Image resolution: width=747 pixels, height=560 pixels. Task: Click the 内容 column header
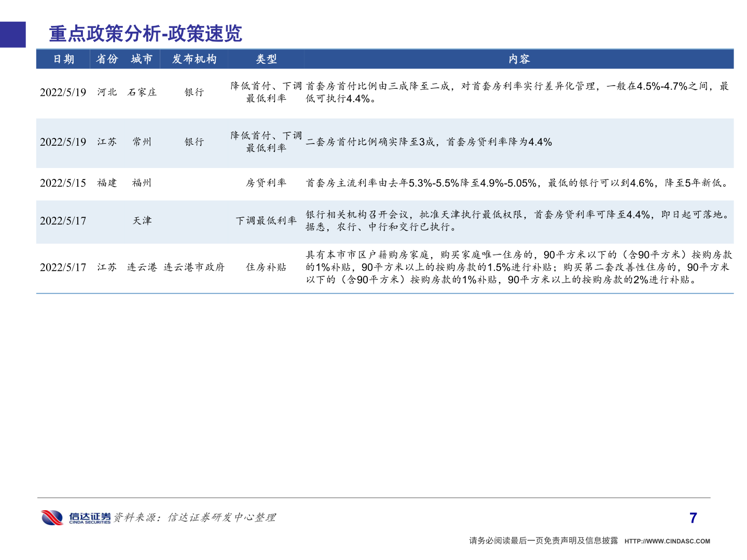tap(519, 59)
